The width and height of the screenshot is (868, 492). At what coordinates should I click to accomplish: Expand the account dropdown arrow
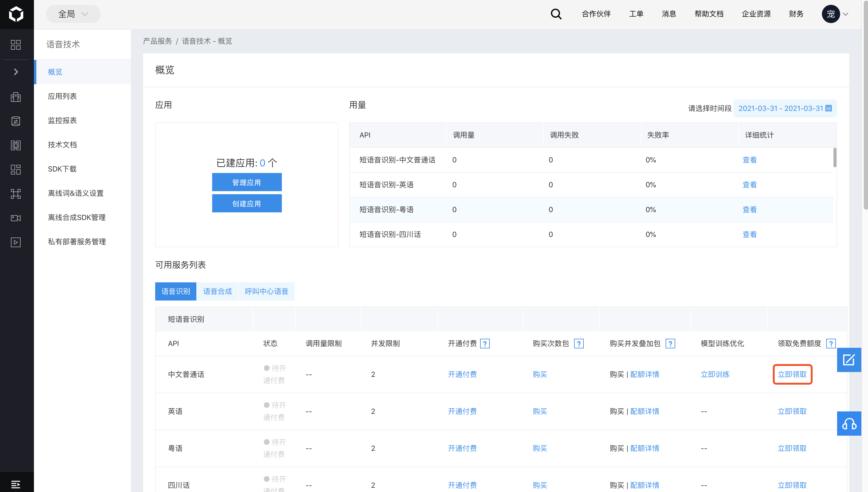point(846,14)
